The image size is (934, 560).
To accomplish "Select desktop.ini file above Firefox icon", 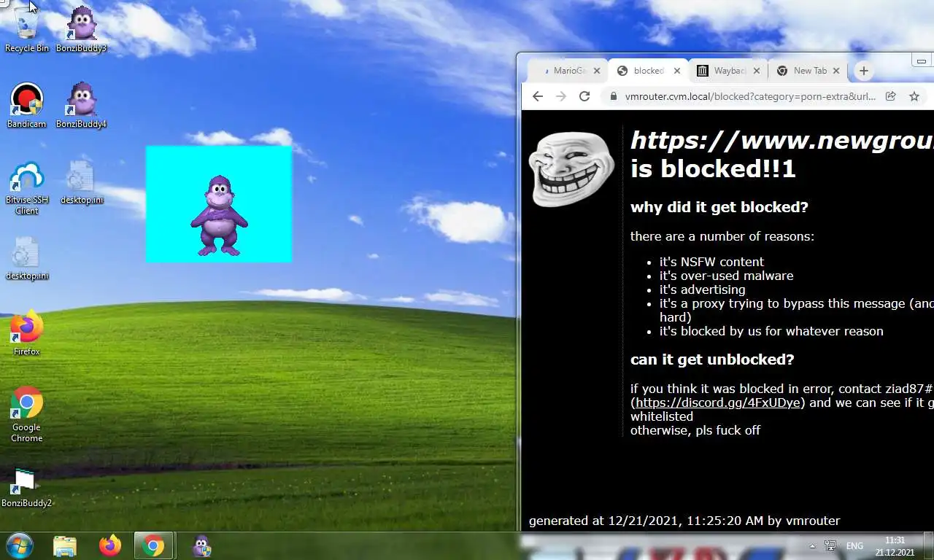I will [x=27, y=258].
